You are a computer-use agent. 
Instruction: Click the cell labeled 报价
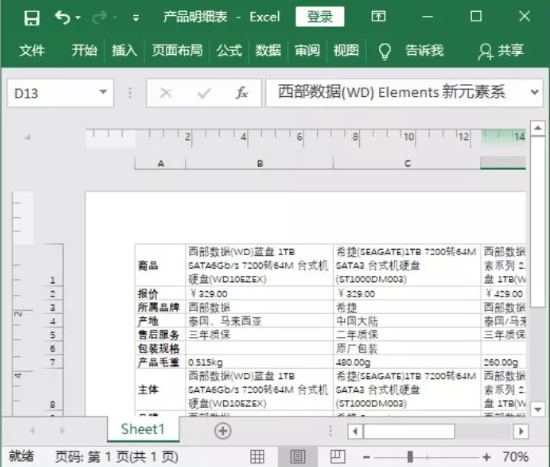tap(160, 294)
